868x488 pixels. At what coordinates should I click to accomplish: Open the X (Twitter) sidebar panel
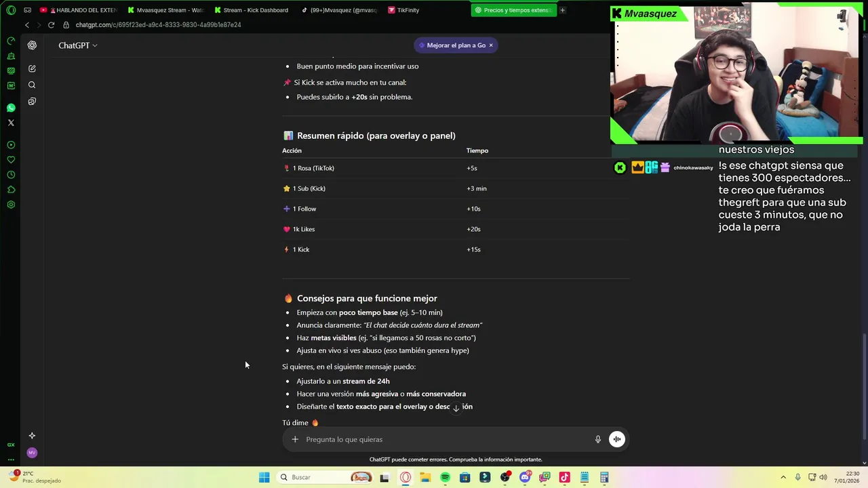point(11,123)
